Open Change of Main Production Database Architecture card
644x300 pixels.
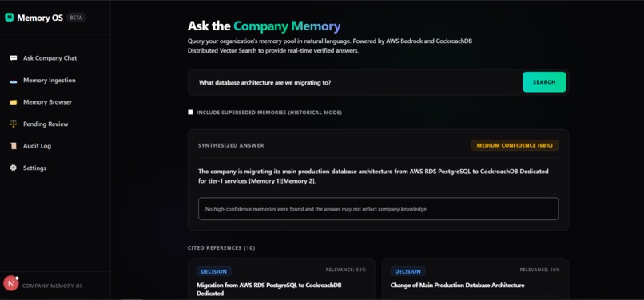[x=475, y=279]
